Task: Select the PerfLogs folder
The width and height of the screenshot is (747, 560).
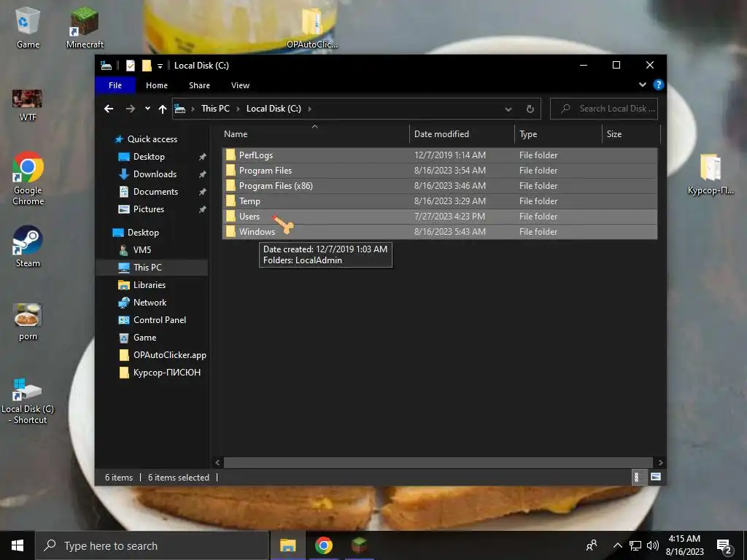Action: click(440, 155)
